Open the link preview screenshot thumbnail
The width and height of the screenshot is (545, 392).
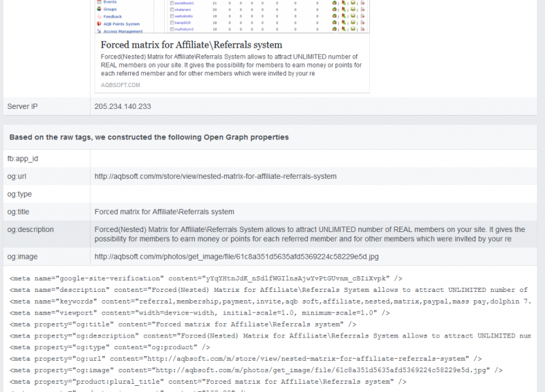pyautogui.click(x=232, y=16)
